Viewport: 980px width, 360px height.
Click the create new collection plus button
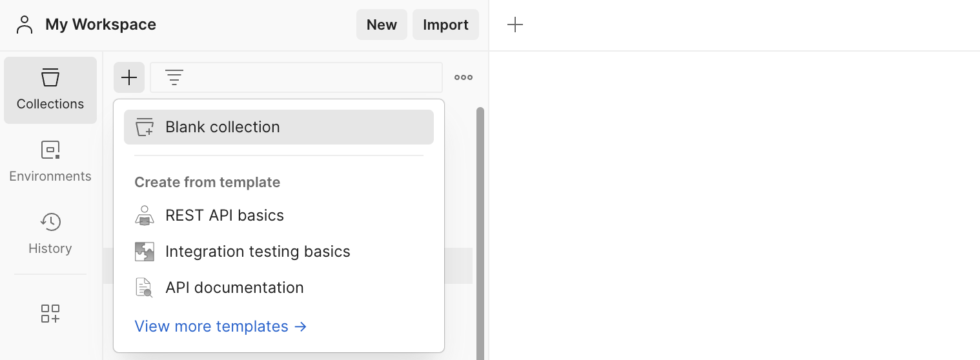(129, 77)
